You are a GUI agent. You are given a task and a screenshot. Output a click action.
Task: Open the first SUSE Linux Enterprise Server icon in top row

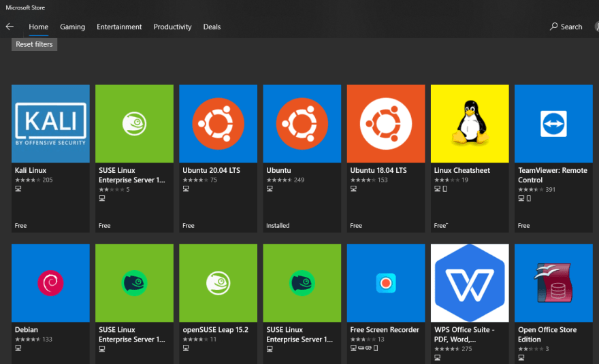(135, 124)
